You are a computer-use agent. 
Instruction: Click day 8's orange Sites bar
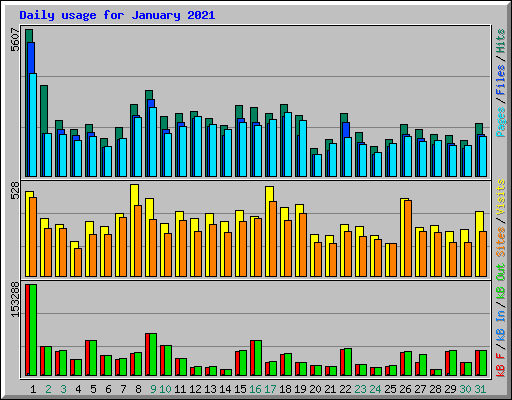click(138, 241)
